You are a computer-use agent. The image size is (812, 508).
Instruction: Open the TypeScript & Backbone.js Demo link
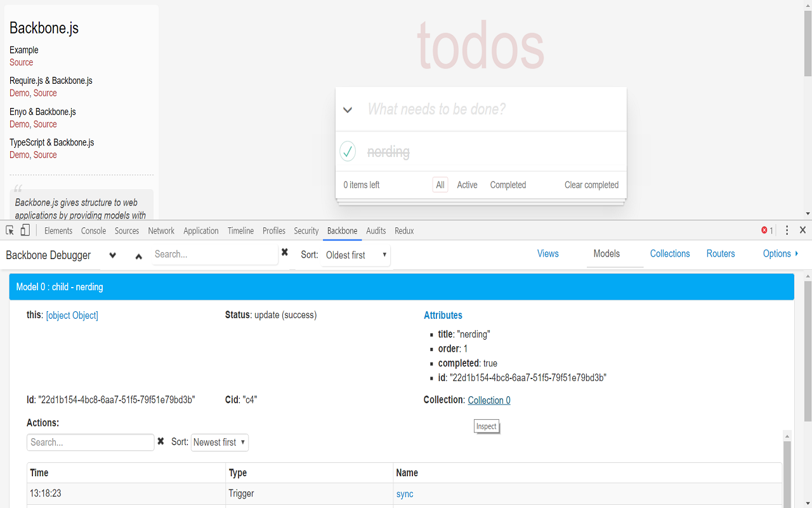[x=19, y=154]
